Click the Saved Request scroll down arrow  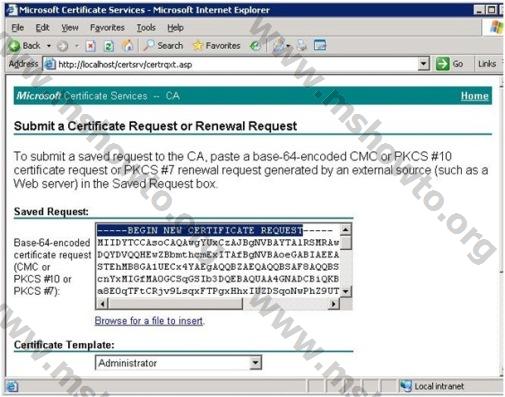click(346, 291)
